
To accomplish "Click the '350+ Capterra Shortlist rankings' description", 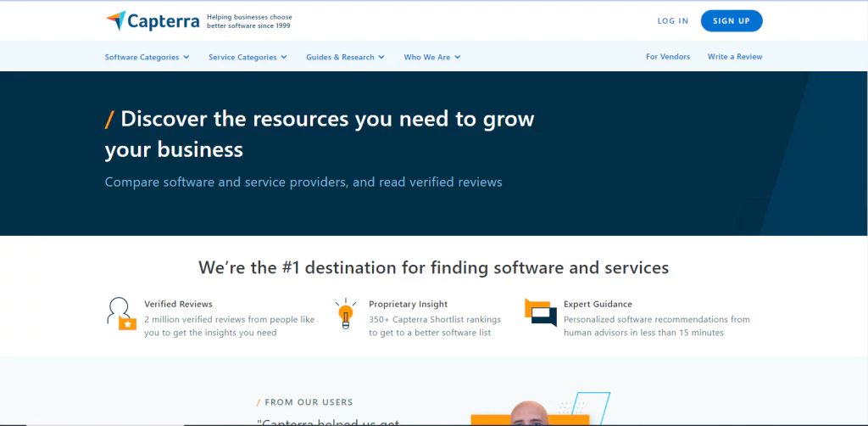I will pyautogui.click(x=435, y=326).
